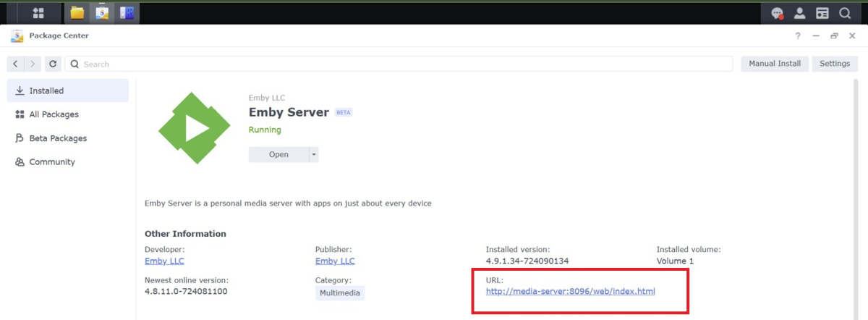
Task: Click the third taskbar app icon
Action: (127, 13)
